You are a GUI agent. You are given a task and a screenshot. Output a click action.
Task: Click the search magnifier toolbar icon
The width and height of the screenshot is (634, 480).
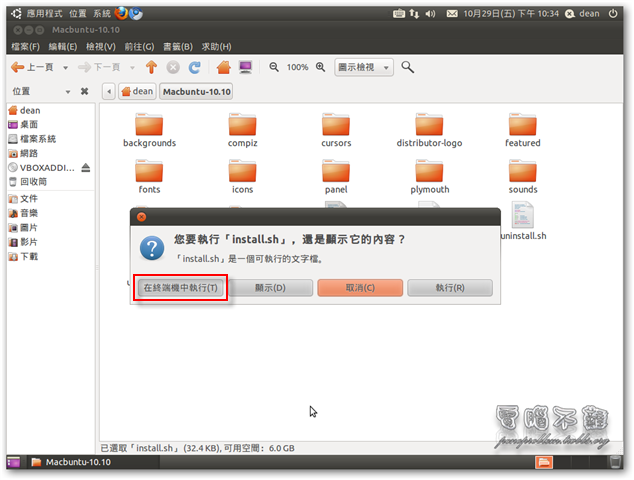(408, 67)
